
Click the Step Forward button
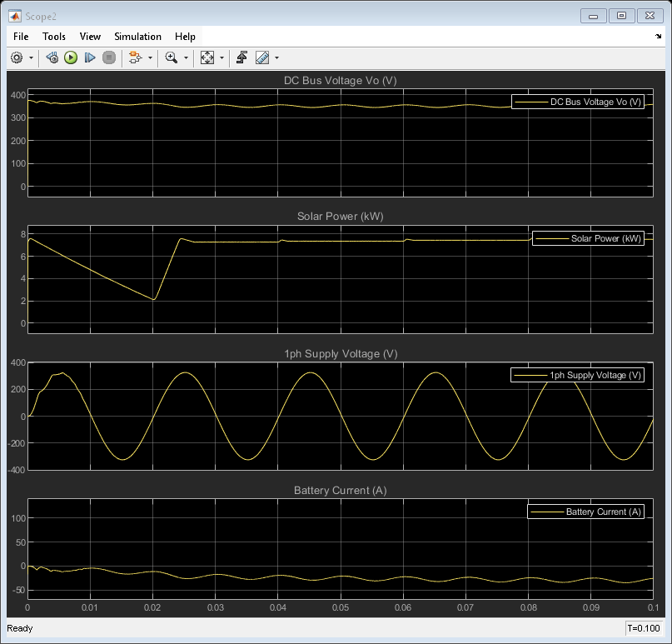point(90,57)
